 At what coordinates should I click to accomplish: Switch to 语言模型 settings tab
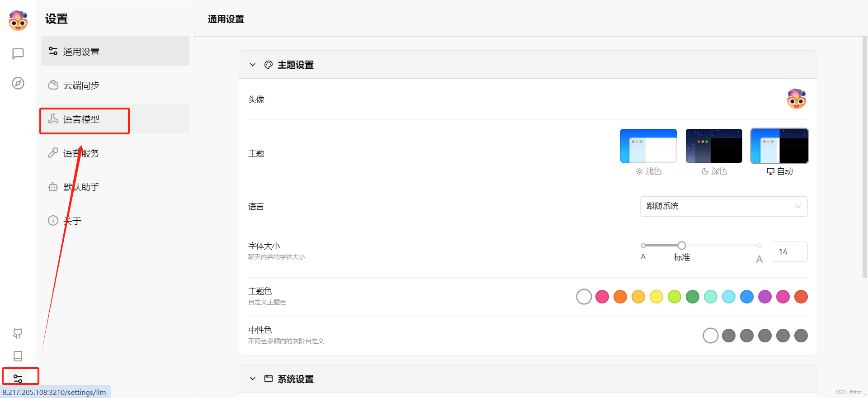[x=81, y=119]
